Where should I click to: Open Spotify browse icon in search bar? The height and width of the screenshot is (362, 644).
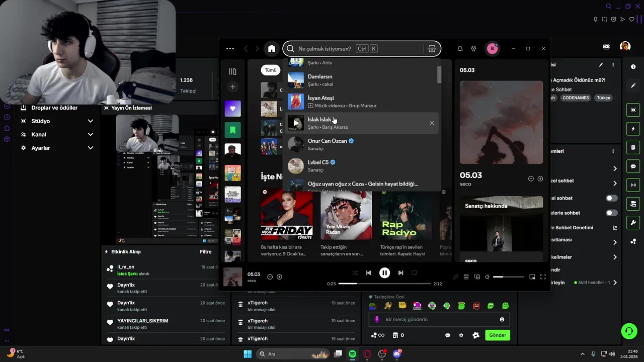[x=432, y=49]
